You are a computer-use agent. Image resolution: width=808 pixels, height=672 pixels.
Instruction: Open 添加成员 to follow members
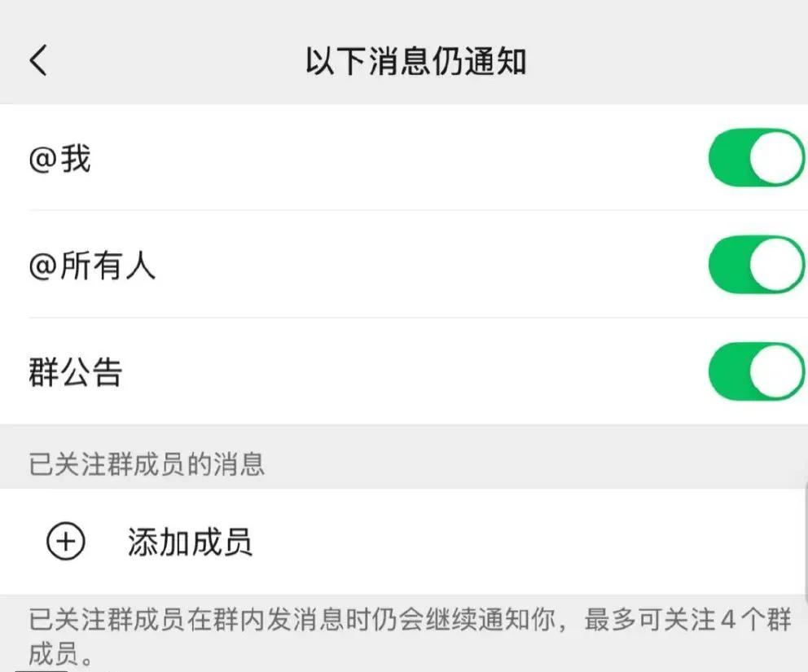[190, 542]
